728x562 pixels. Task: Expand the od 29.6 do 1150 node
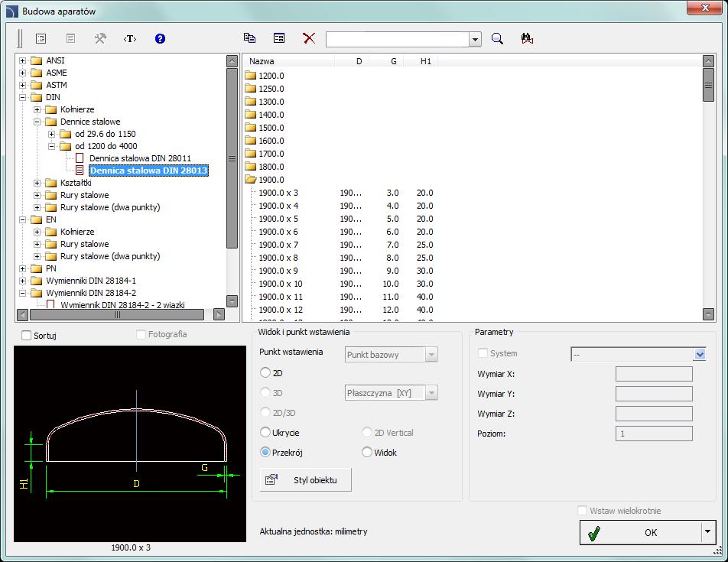pos(51,134)
